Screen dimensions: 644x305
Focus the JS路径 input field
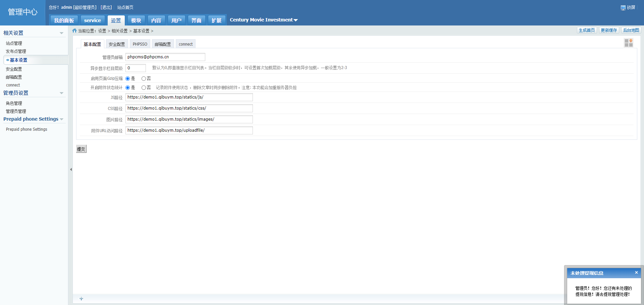tap(189, 97)
